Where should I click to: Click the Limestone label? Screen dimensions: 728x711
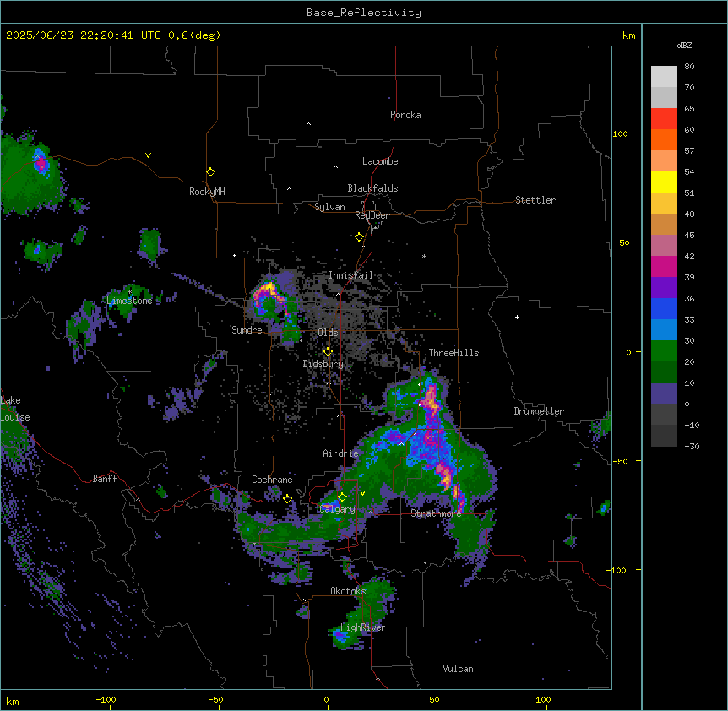129,301
